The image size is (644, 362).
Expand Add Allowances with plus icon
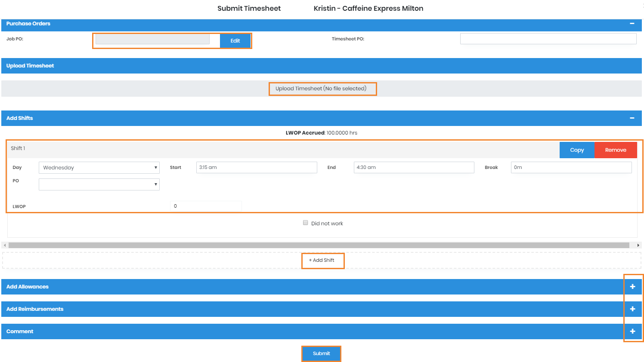[632, 287]
